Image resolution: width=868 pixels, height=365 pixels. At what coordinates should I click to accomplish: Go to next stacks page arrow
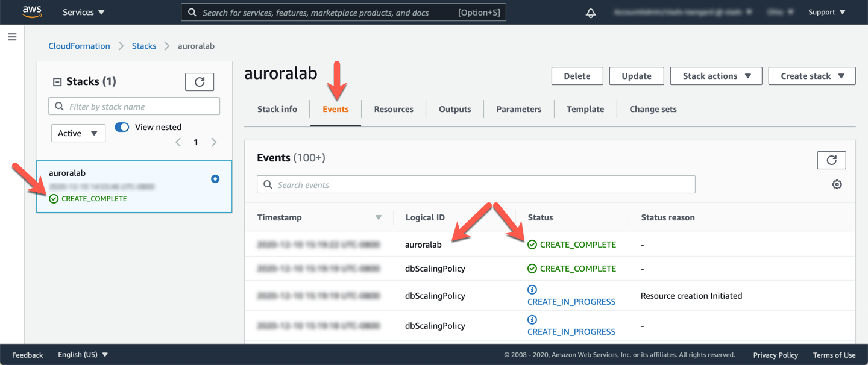[x=214, y=143]
